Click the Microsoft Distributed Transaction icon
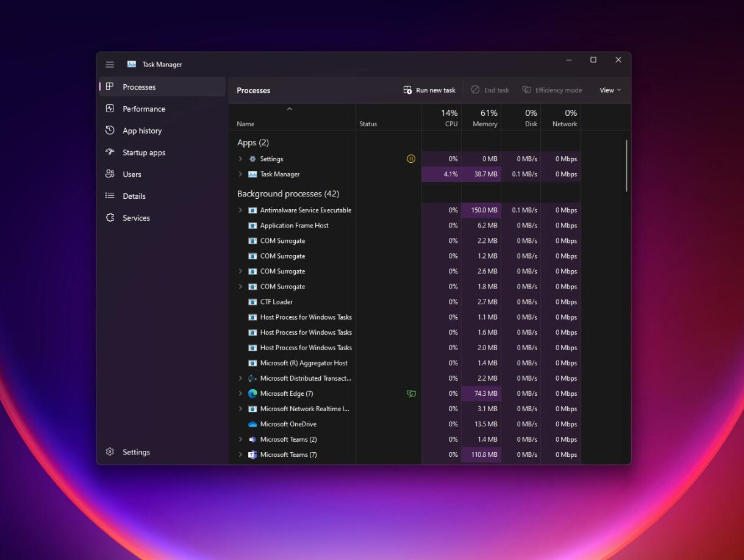This screenshot has width=744, height=560. point(252,378)
